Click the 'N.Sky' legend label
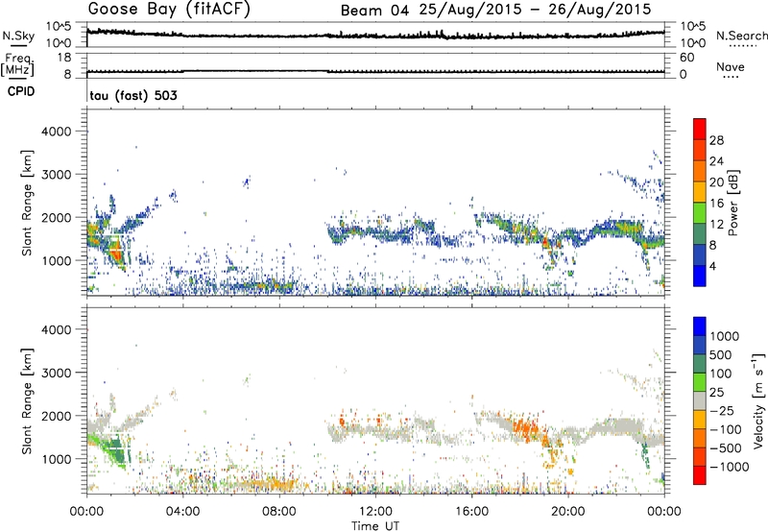The width and height of the screenshot is (768, 532). pos(18,36)
